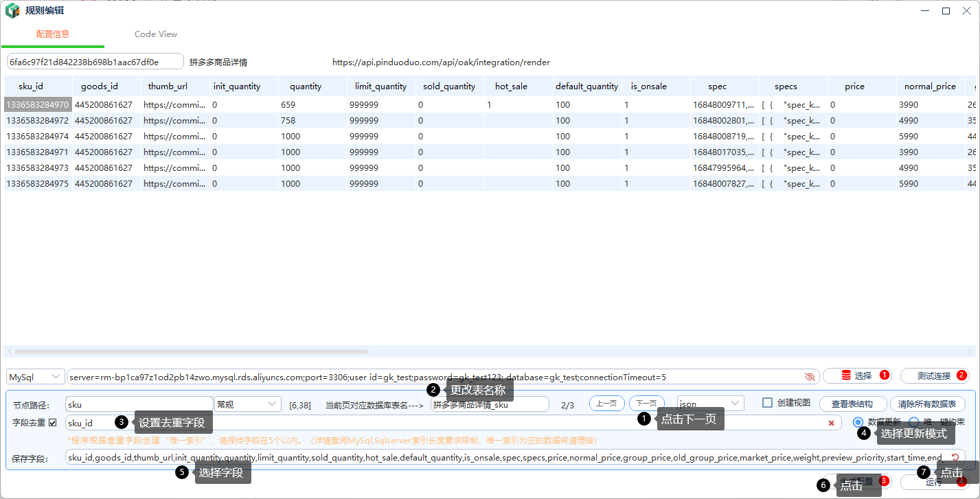The image size is (980, 499).
Task: Toggle the connection string visibility eye icon
Action: pos(810,377)
